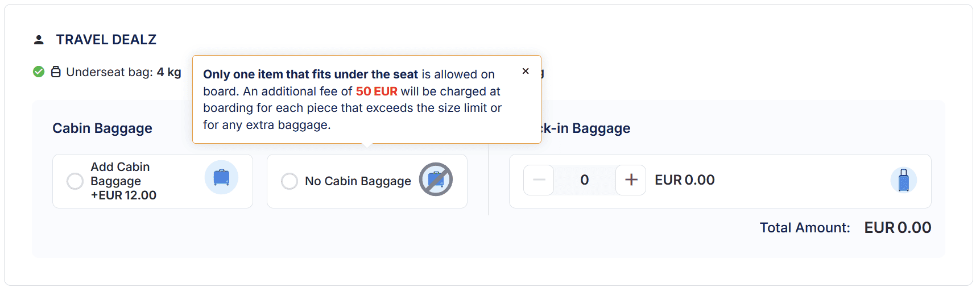Click the check-in baggage EUR 0.00 price
Screen dimensions: 980x292
coord(685,180)
